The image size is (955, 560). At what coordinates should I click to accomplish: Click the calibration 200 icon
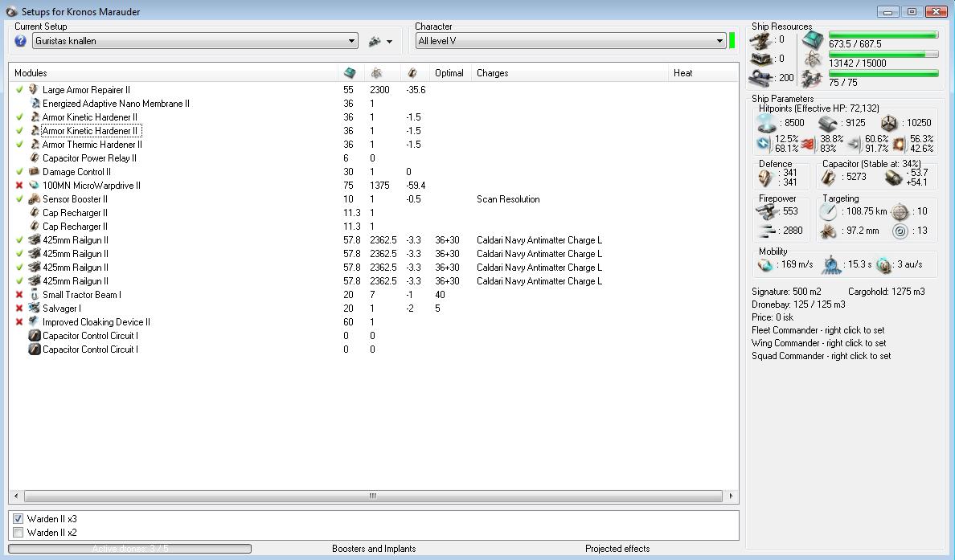click(760, 79)
